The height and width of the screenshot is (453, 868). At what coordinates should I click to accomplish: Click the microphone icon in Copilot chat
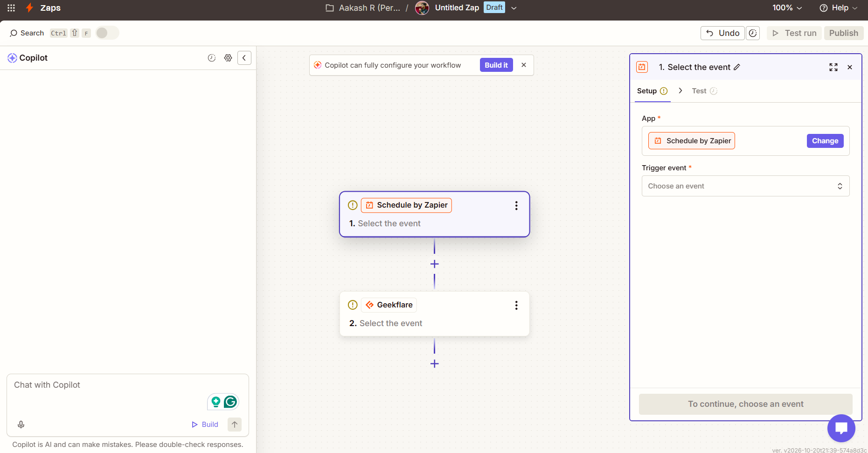click(21, 425)
